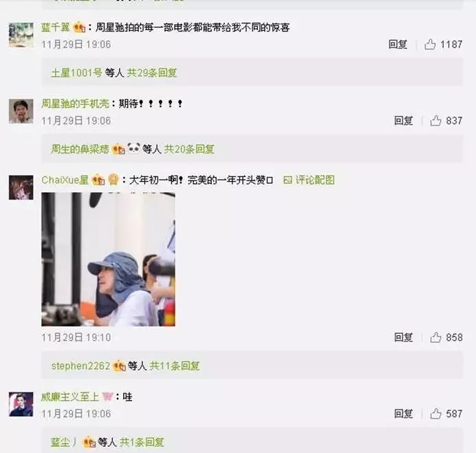Image resolution: width=476 pixels, height=453 pixels.
Task: Click username 威廉主义至上
Action: (70, 397)
